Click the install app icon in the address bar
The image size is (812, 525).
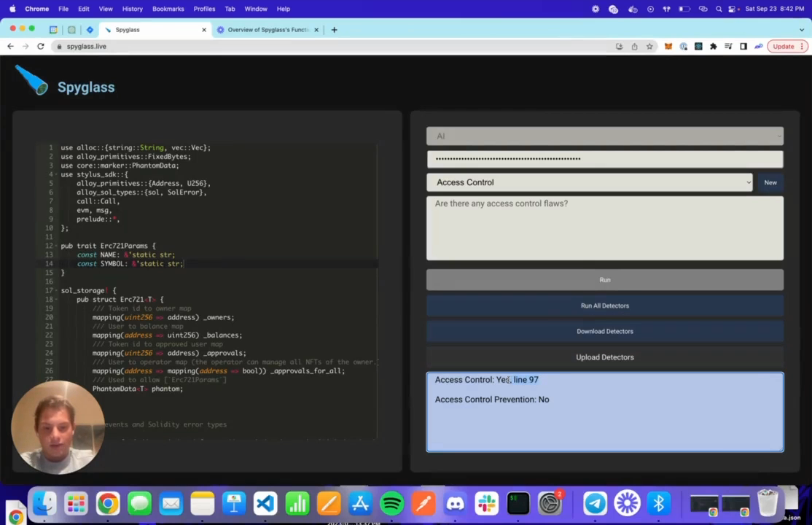[620, 46]
